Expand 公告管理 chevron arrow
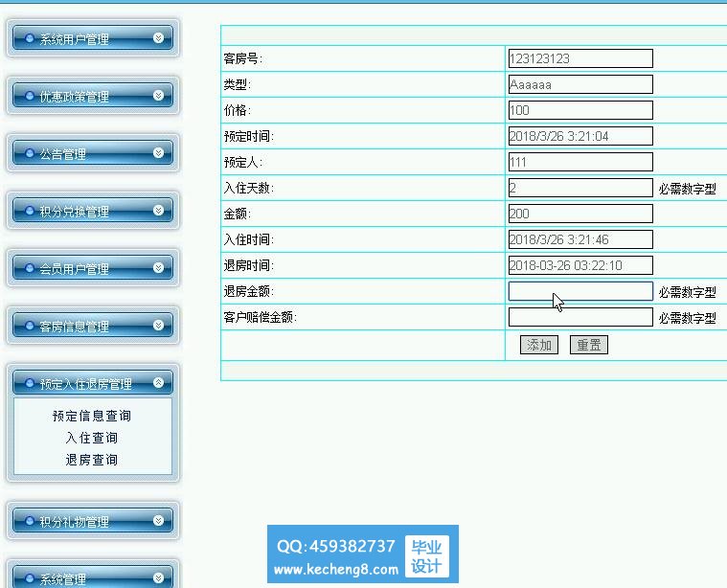Screen dimensions: 727x588 tap(159, 153)
